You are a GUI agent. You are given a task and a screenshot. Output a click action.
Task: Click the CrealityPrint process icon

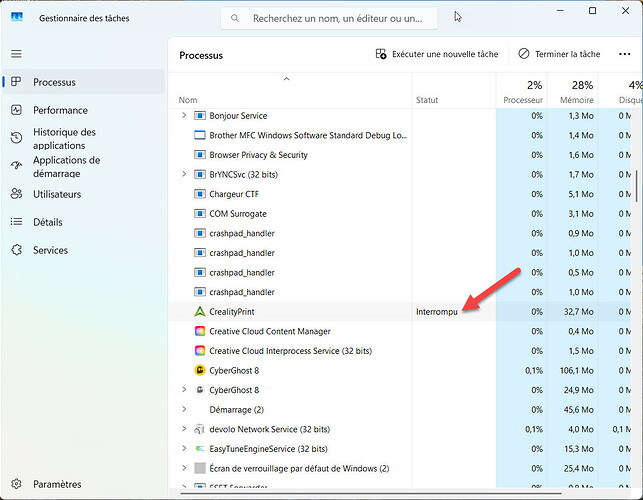point(200,311)
